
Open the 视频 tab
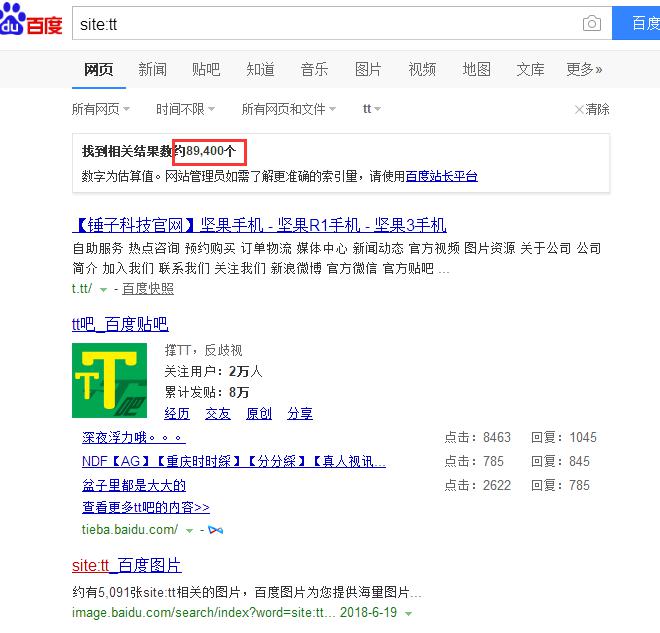click(x=422, y=69)
